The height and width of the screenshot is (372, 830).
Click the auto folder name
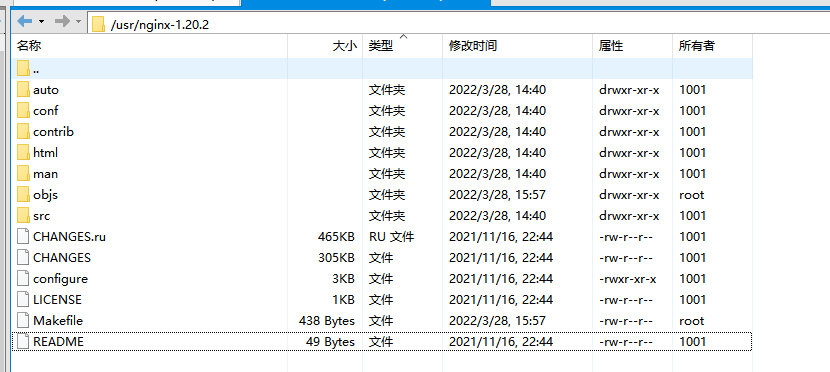point(46,90)
